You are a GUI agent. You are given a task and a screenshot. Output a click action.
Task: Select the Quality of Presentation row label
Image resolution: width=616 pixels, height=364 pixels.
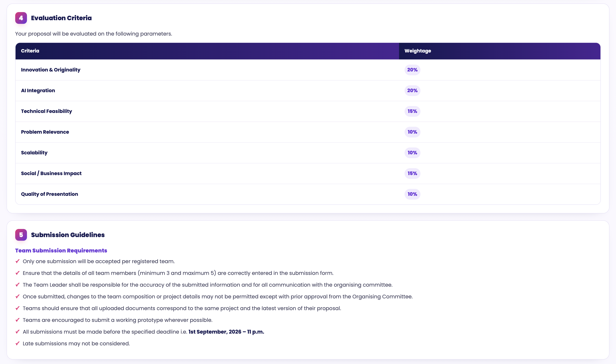[50, 194]
